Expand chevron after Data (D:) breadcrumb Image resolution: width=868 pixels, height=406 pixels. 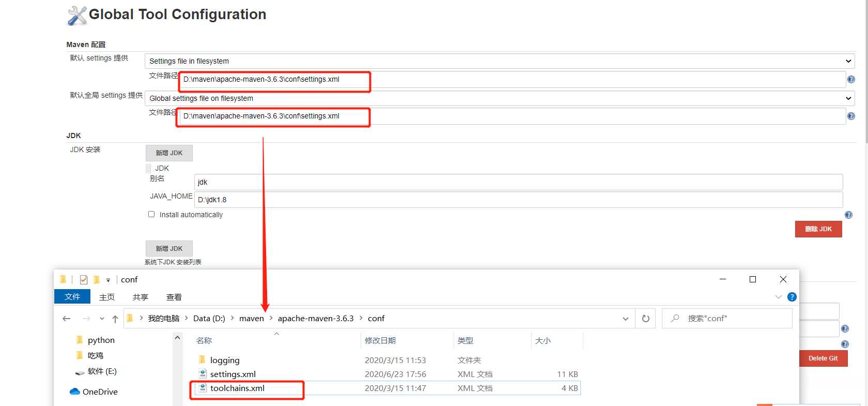233,318
